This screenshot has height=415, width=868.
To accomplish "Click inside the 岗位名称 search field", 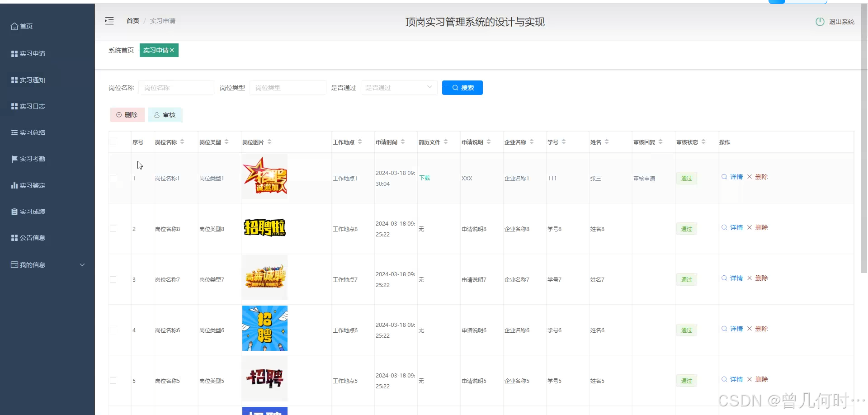I will pyautogui.click(x=177, y=88).
